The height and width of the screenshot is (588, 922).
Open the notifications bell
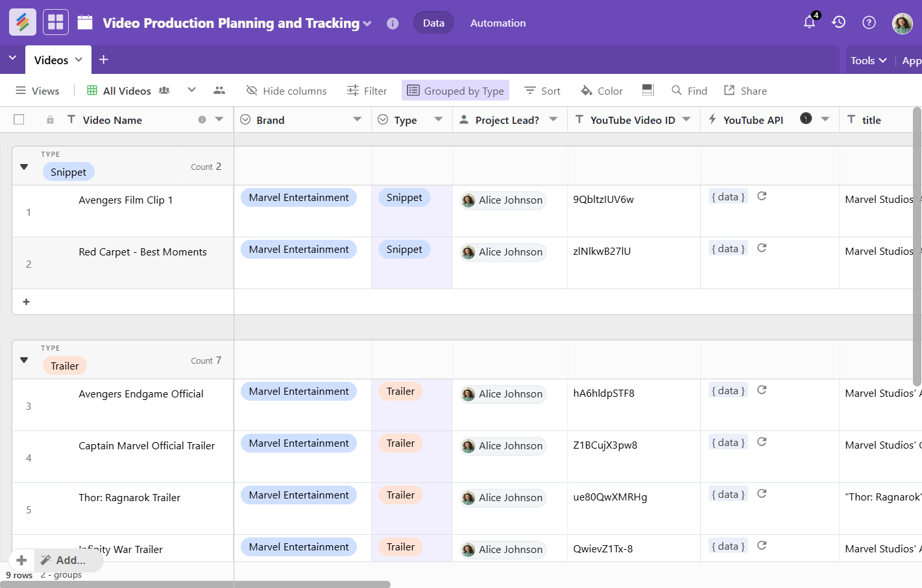pos(809,23)
